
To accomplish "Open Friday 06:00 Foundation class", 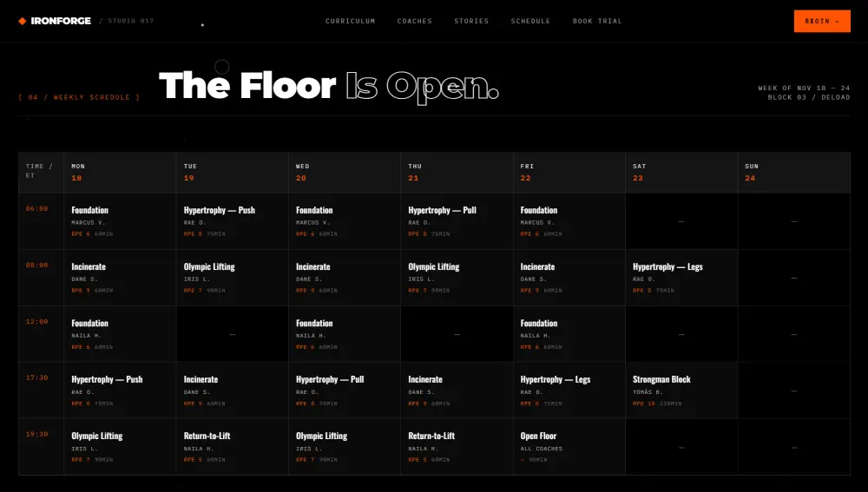I will pos(569,221).
